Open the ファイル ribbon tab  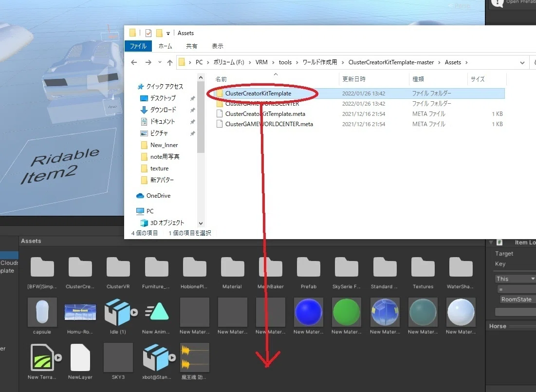point(138,46)
